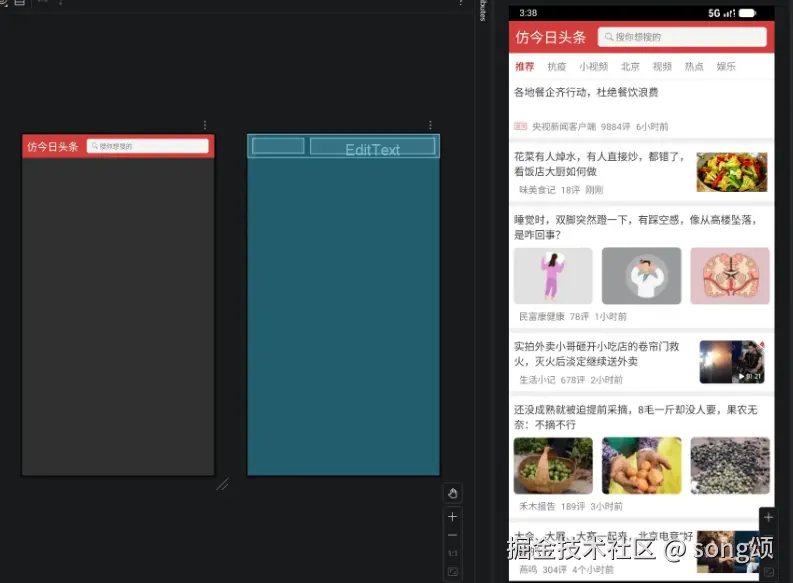The width and height of the screenshot is (793, 583).
Task: Fit emulator display to window
Action: (x=769, y=572)
